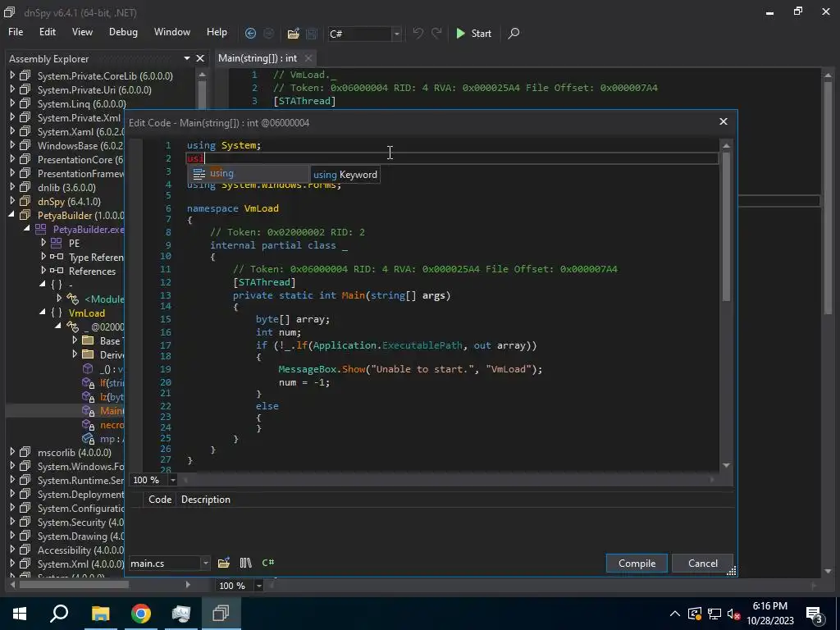Click the Save All toolbar icon
Image resolution: width=840 pixels, height=630 pixels.
[x=311, y=33]
